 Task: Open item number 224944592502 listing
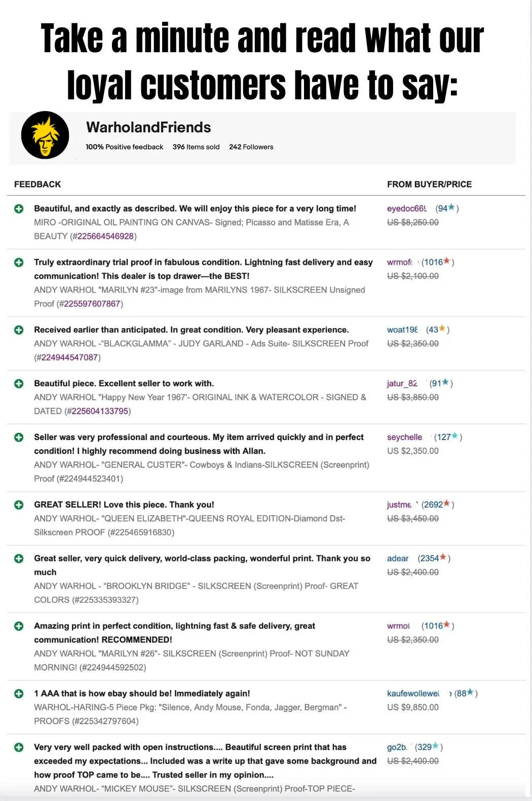coord(110,668)
